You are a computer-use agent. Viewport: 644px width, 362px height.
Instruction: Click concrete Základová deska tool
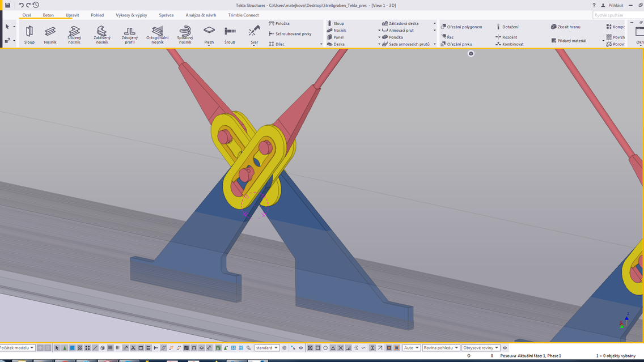tap(400, 23)
